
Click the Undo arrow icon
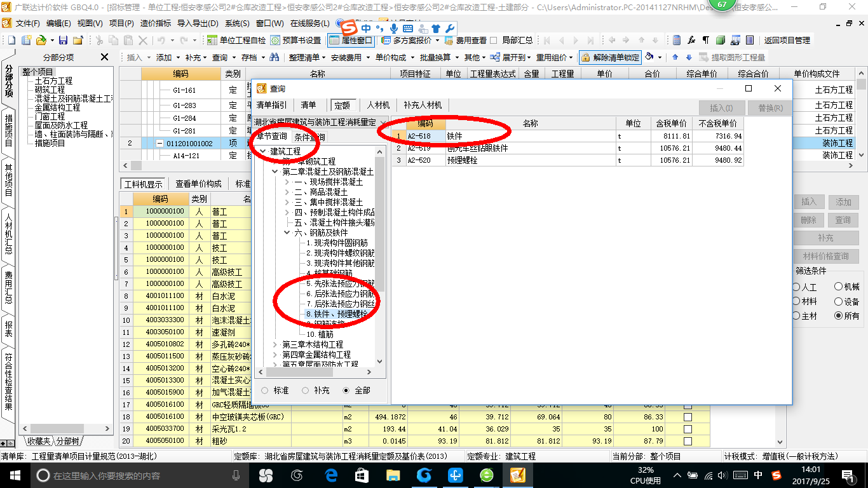161,40
